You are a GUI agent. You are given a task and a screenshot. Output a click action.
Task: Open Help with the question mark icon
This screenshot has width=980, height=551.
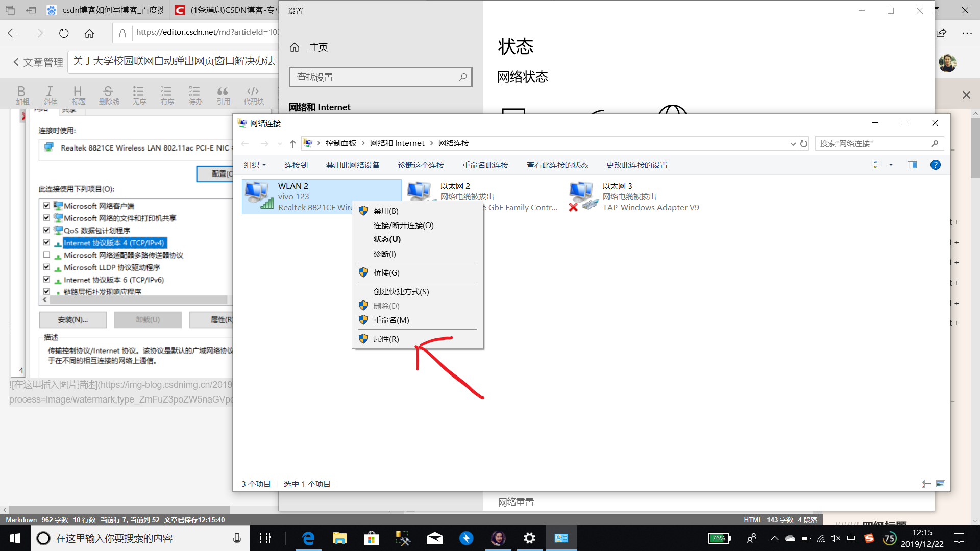(x=936, y=164)
